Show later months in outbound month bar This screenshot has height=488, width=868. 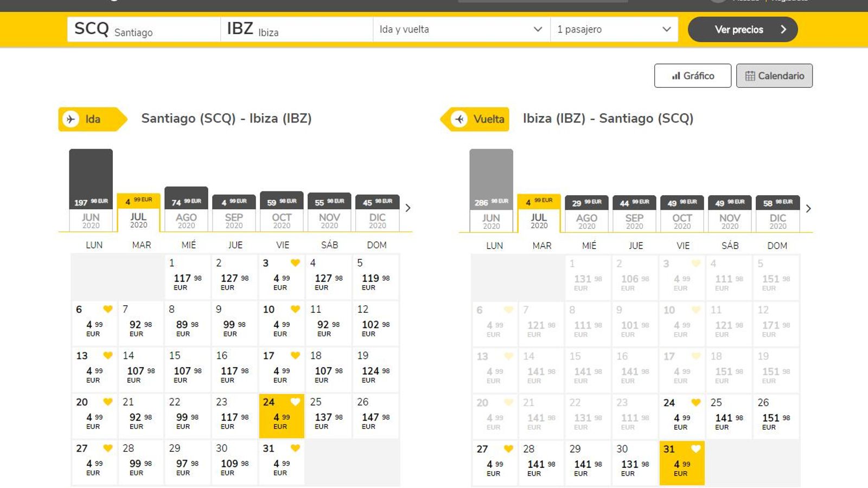[408, 208]
